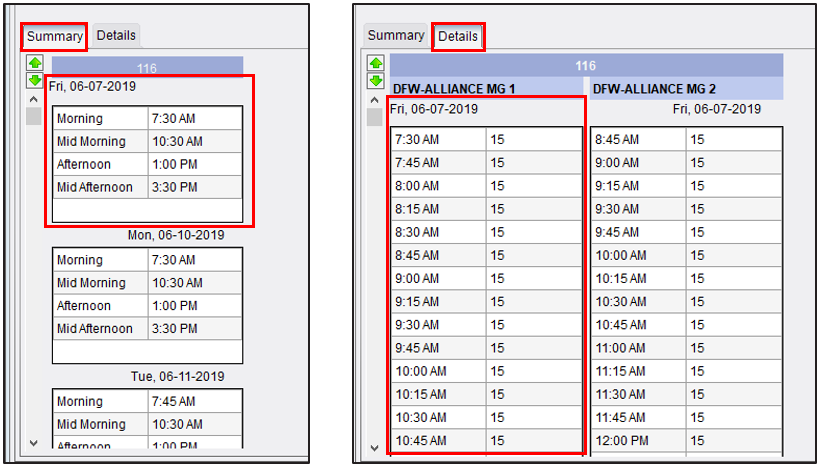This screenshot has width=820, height=468.
Task: Open the Summary tab in left panel
Action: point(54,37)
